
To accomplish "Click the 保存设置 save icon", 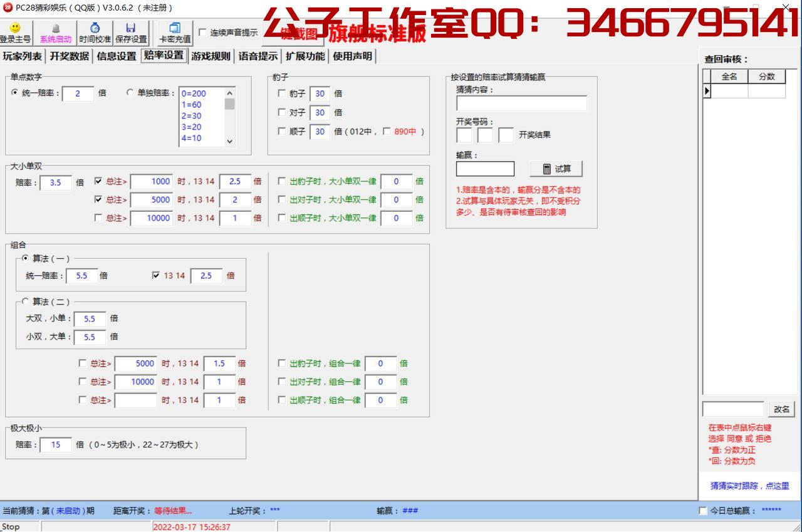I will pyautogui.click(x=130, y=33).
